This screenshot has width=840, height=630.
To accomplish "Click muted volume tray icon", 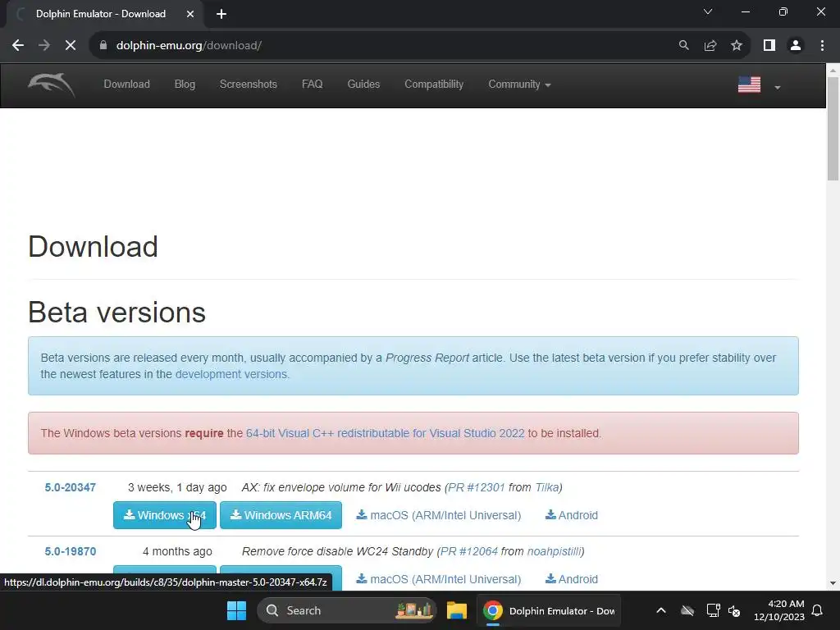I will tap(734, 610).
